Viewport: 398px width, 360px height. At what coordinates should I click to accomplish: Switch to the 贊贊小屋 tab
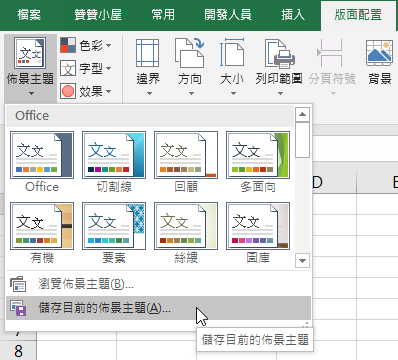coord(98,15)
